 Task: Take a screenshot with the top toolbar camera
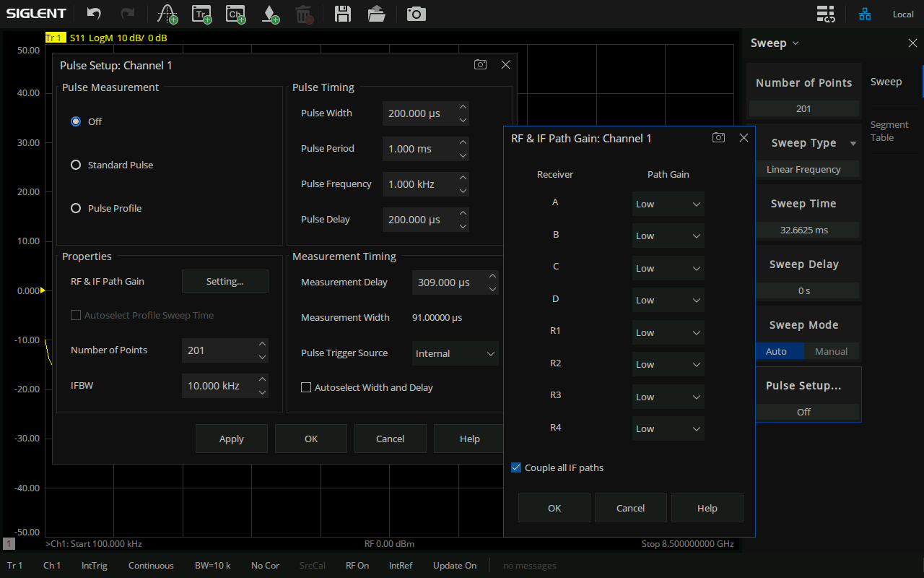point(417,14)
